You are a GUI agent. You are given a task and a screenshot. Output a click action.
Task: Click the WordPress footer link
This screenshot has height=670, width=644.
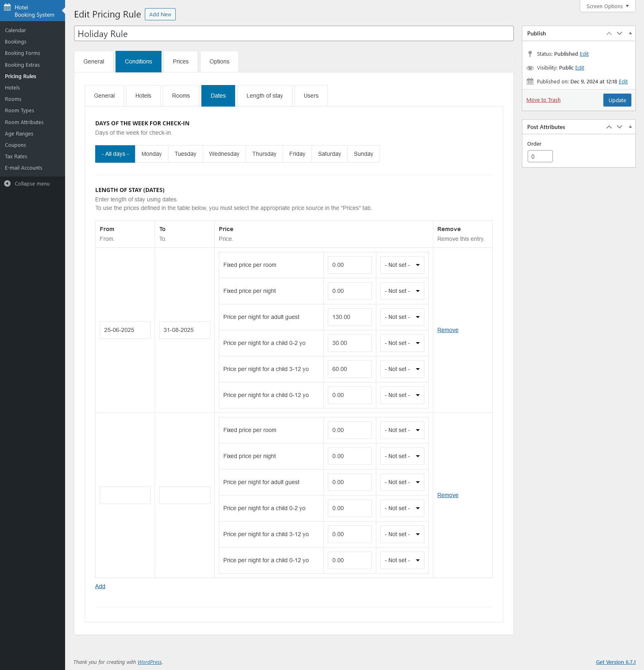point(149,662)
